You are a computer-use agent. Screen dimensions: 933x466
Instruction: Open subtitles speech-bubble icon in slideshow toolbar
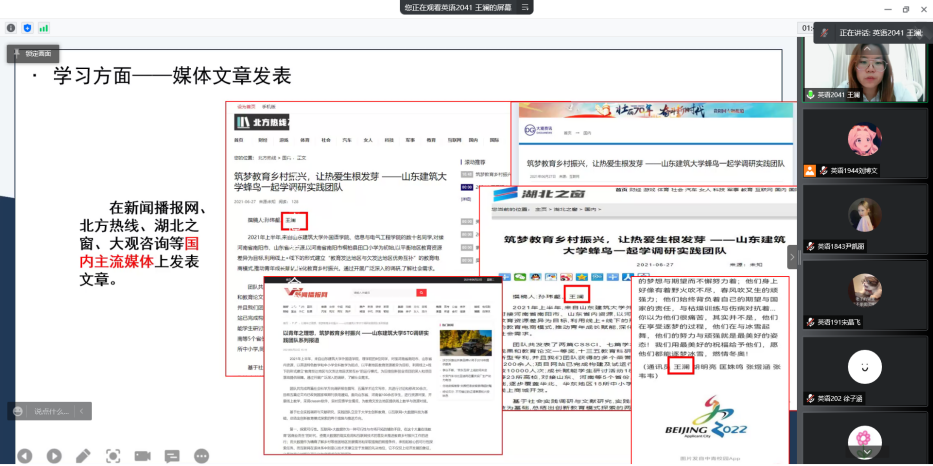171,456
